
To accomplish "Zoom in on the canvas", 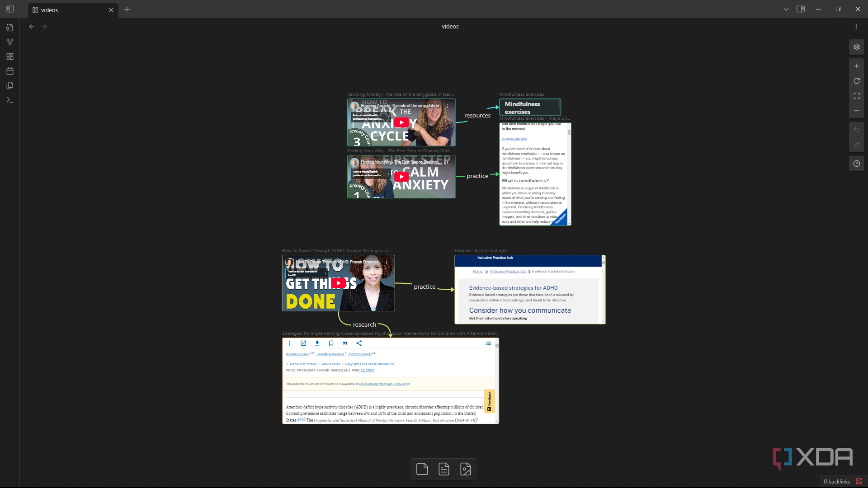I will pyautogui.click(x=857, y=66).
